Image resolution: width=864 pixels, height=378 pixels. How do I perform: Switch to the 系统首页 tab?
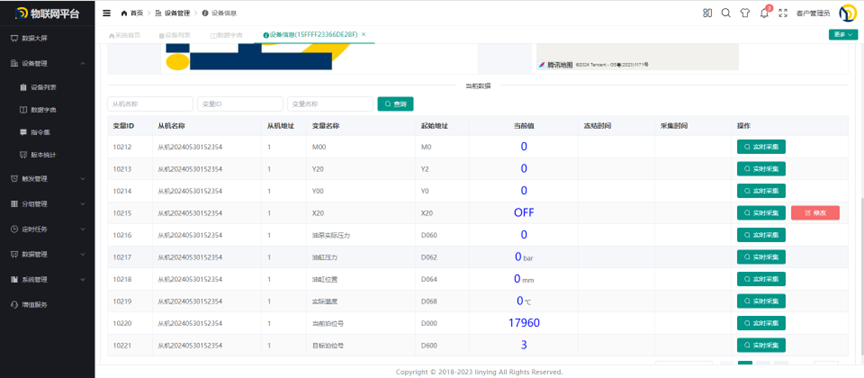pyautogui.click(x=125, y=35)
